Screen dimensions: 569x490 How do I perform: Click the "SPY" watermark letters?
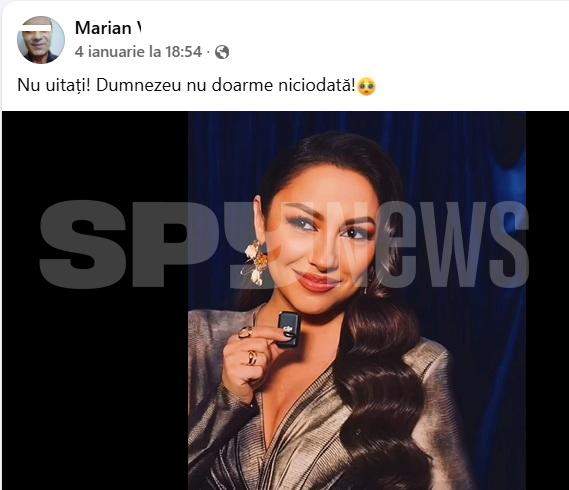[145, 244]
